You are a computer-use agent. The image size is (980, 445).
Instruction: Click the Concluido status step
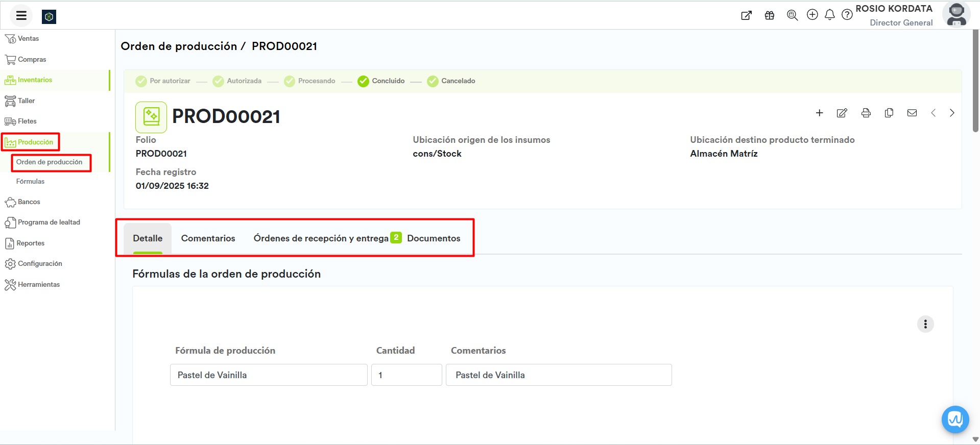click(x=381, y=81)
